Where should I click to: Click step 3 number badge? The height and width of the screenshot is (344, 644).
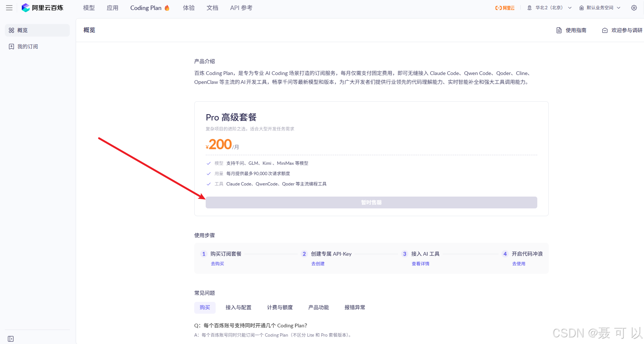(405, 254)
